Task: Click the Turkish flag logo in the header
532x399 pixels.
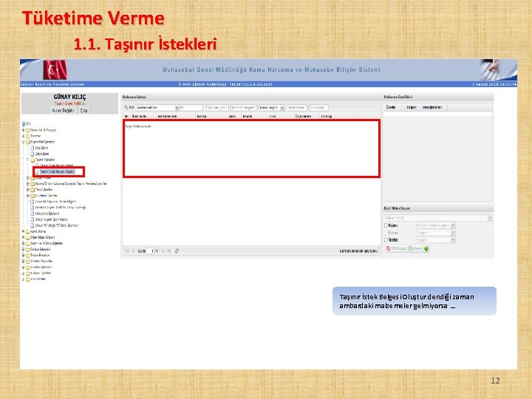Action: click(55, 70)
